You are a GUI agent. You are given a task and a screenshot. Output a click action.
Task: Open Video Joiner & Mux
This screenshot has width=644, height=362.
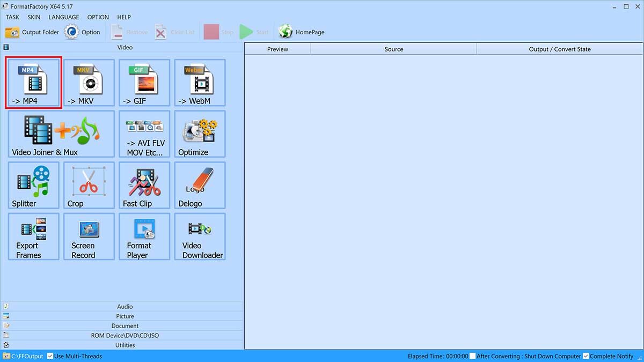pyautogui.click(x=61, y=134)
